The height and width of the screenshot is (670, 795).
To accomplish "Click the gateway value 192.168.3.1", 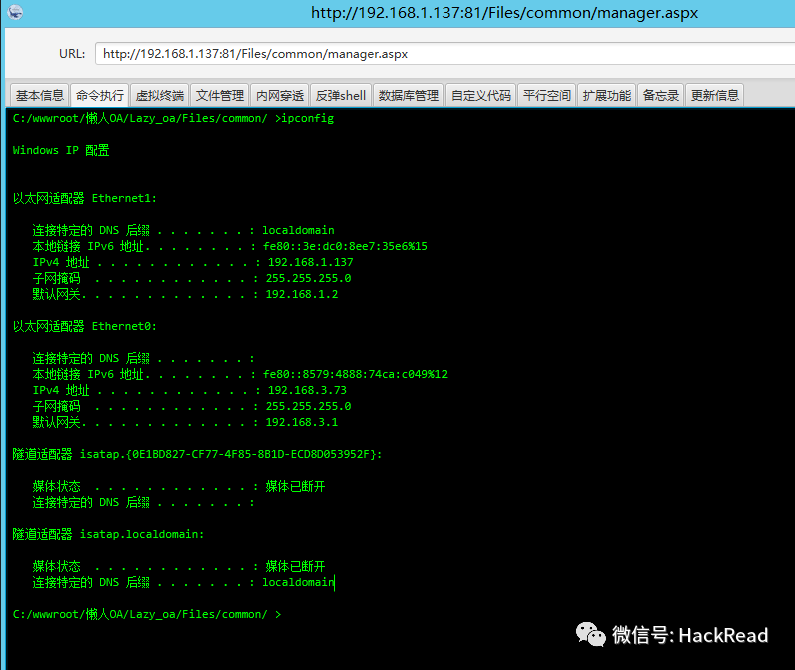I will tap(302, 422).
